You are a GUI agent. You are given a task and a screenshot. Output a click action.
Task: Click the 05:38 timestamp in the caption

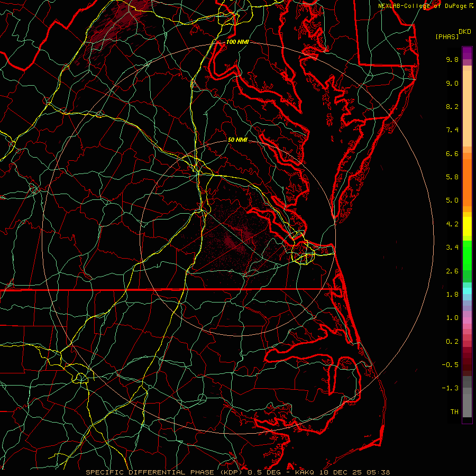[x=378, y=472]
